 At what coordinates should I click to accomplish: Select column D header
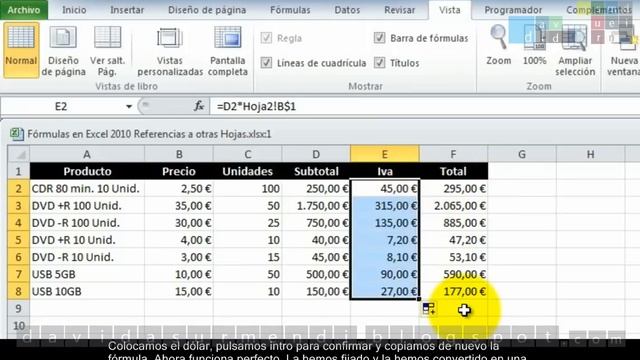coord(316,154)
